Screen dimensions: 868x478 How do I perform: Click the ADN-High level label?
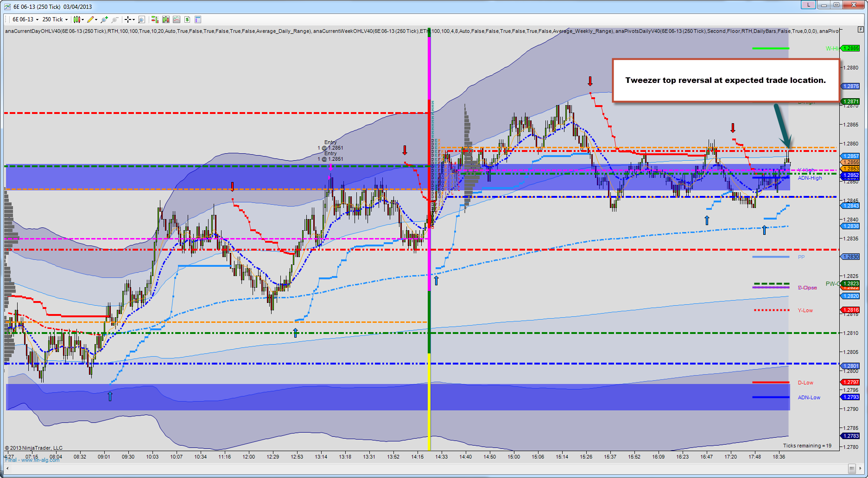(x=810, y=178)
